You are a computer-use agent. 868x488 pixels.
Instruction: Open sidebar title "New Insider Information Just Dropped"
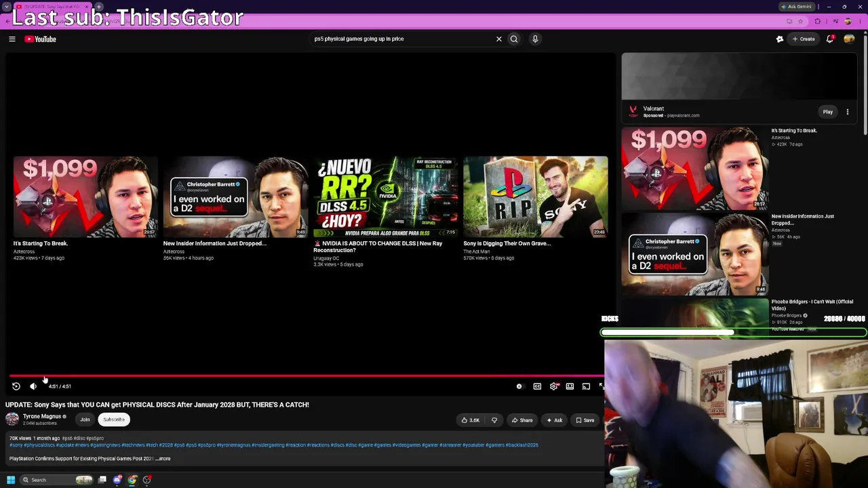803,220
